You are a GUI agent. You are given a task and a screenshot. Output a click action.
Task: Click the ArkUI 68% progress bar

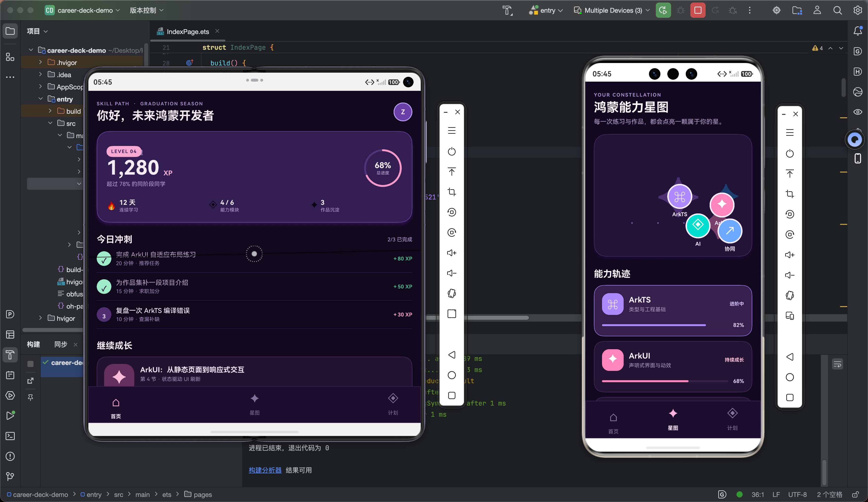click(665, 381)
